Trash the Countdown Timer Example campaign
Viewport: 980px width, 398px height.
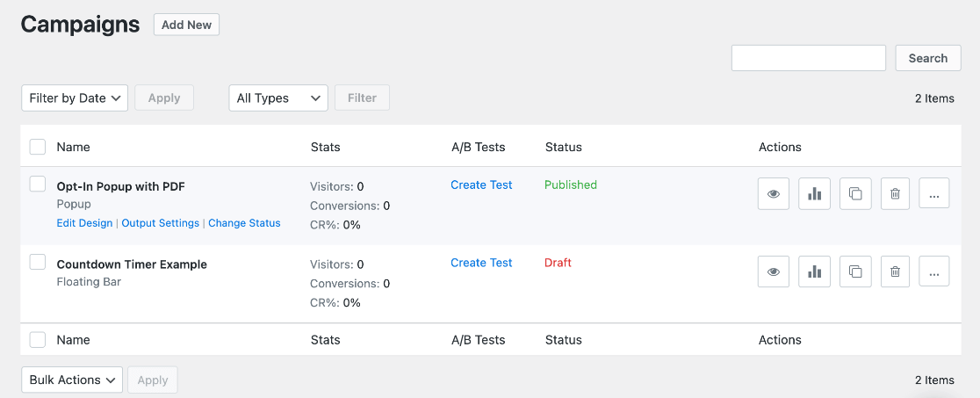point(895,271)
